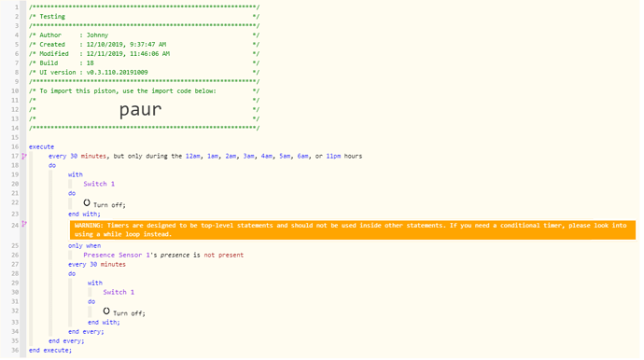Click the '1am' hour value
Screen dimensions: 644x360
(x=213, y=157)
